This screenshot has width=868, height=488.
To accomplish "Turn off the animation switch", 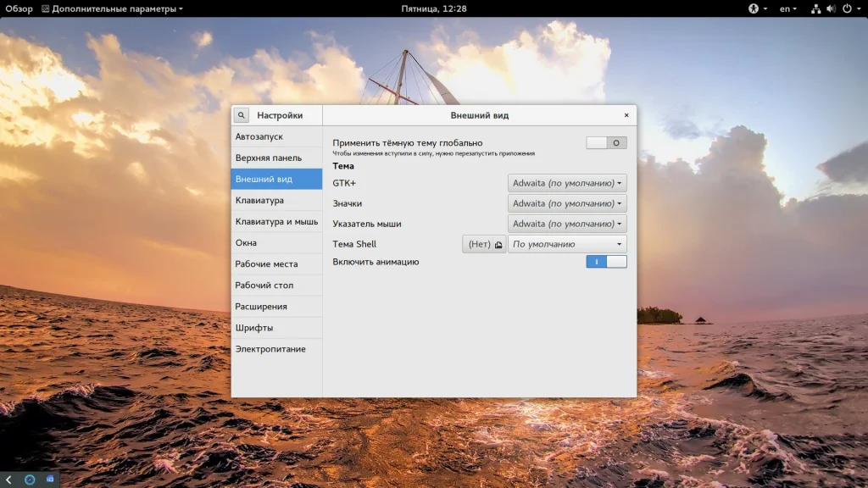I will (606, 262).
